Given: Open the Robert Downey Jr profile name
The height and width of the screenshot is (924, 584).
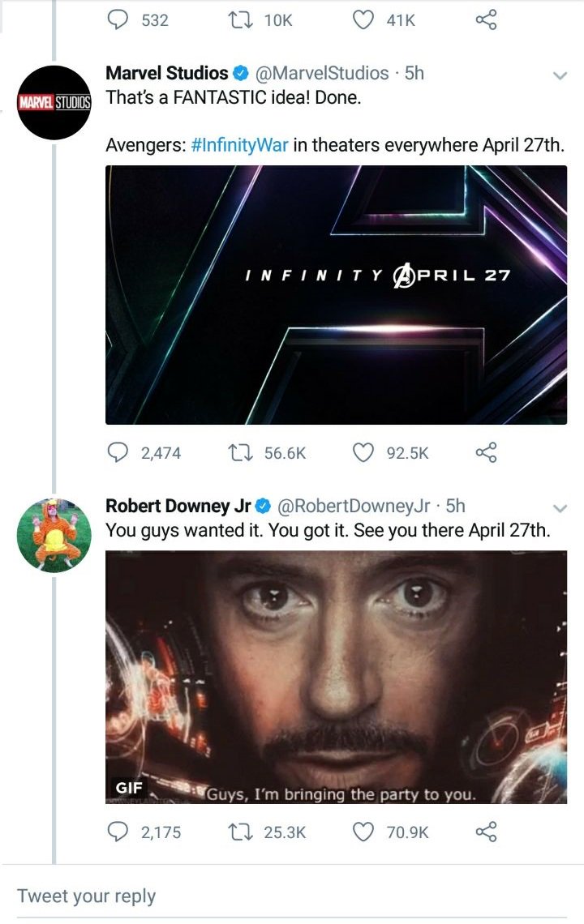Looking at the screenshot, I should pyautogui.click(x=178, y=506).
